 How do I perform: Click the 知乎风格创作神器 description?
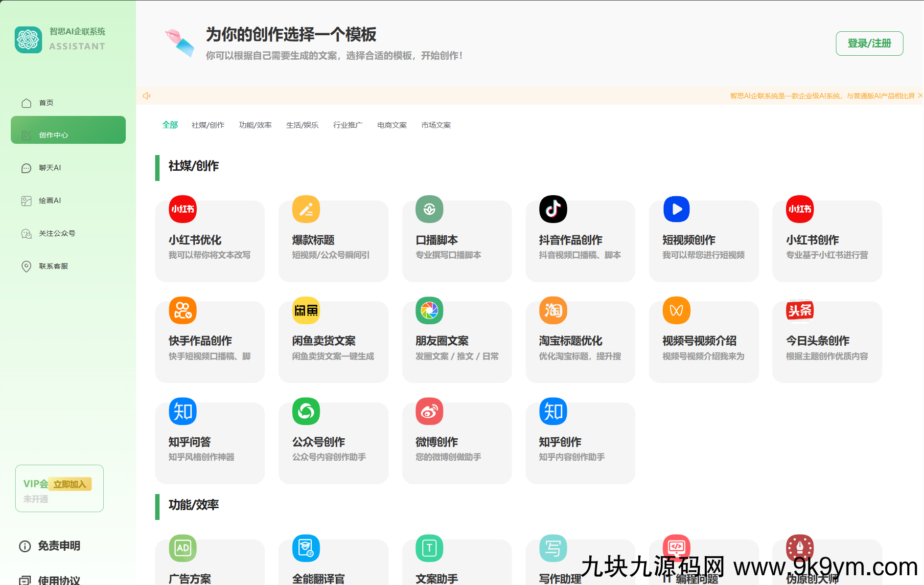coord(201,457)
